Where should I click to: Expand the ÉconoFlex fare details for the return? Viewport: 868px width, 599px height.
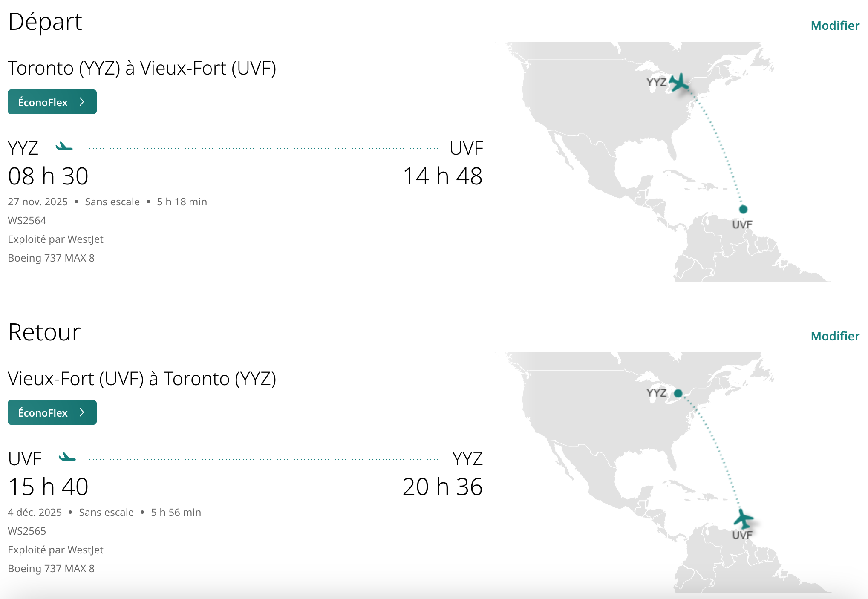point(52,412)
